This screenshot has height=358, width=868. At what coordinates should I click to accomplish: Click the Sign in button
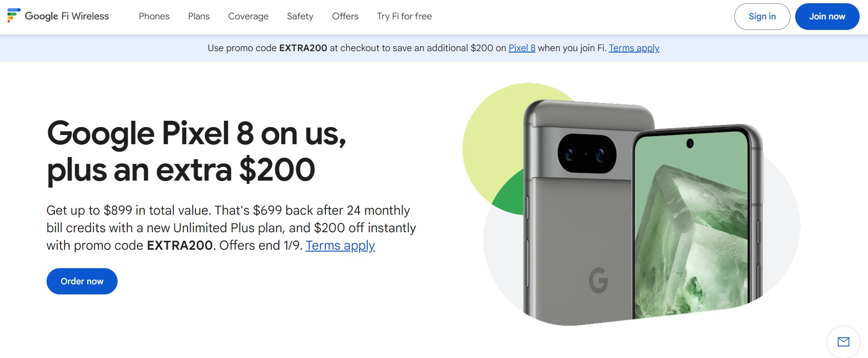[x=762, y=16]
